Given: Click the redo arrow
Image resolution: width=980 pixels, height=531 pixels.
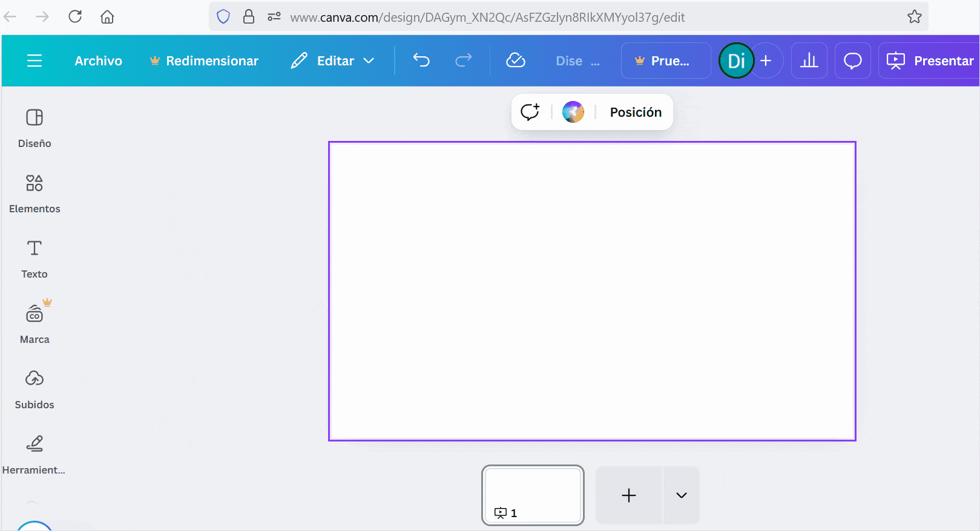Looking at the screenshot, I should pyautogui.click(x=464, y=60).
